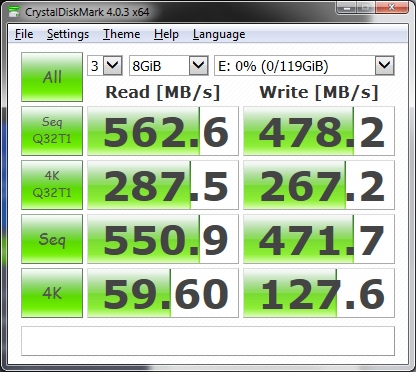The height and width of the screenshot is (372, 416).
Task: Select the 562.6 Seq Q32T1 read result
Action: click(x=163, y=131)
